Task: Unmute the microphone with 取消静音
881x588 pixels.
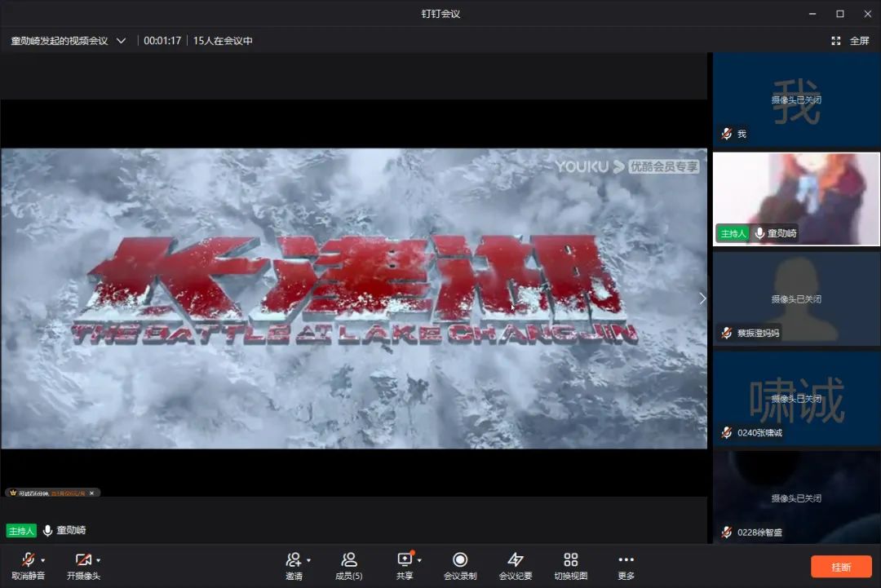Action: (28, 566)
